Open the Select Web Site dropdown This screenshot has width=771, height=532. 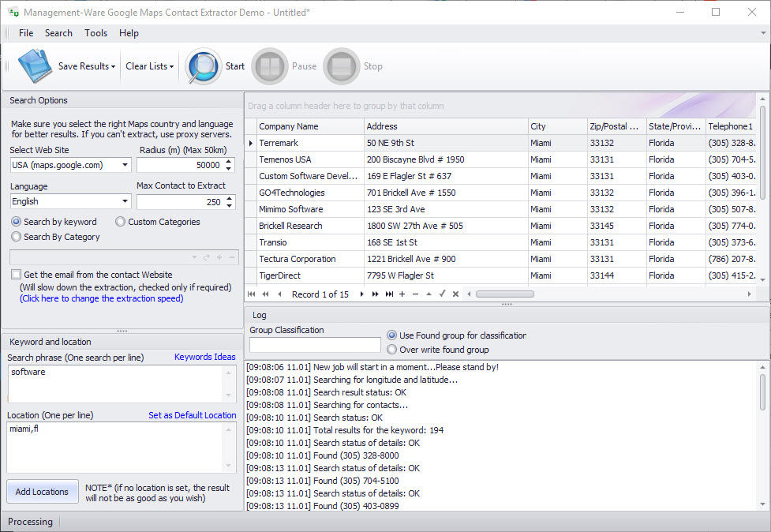(125, 165)
